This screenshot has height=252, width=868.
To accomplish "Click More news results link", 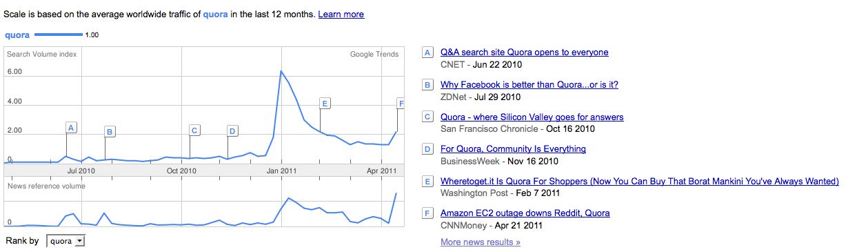I will click(481, 242).
